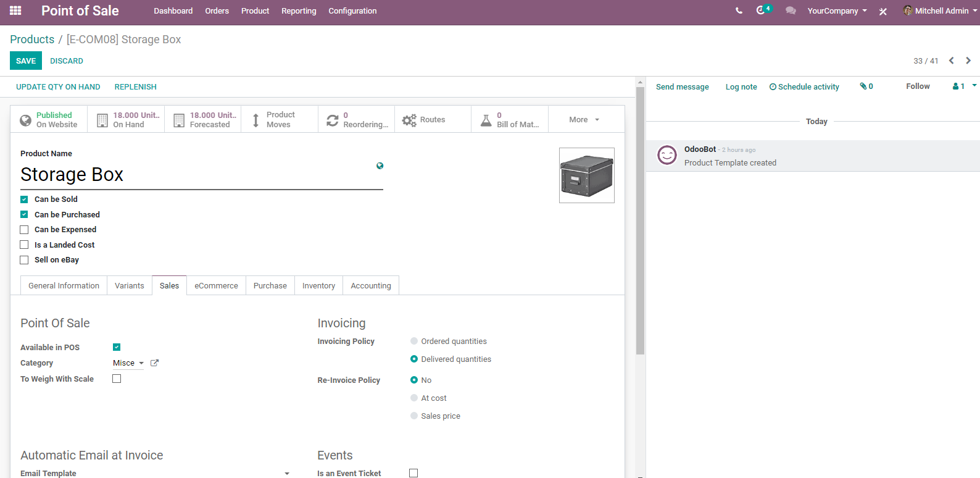Click the translate globe icon by product name
Image resolution: width=980 pixels, height=478 pixels.
380,166
